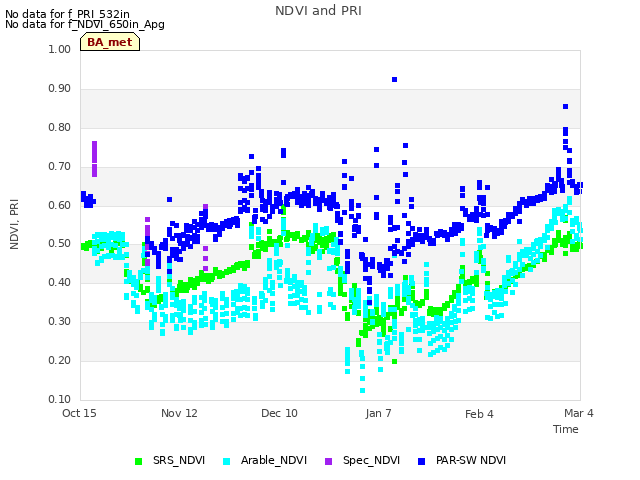Click the lowest cyan point near 0.12
640x480 pixels.
(362, 391)
